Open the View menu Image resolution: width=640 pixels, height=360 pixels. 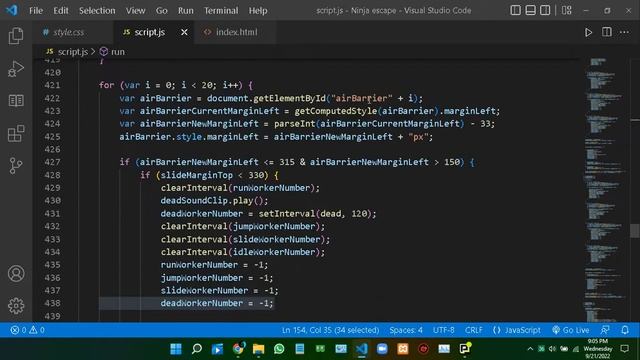coord(136,11)
